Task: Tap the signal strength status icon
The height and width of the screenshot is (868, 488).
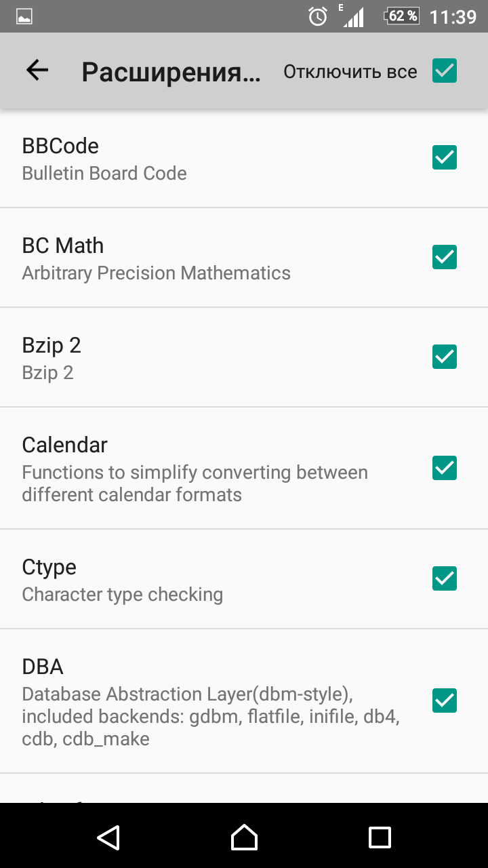Action: tap(352, 16)
